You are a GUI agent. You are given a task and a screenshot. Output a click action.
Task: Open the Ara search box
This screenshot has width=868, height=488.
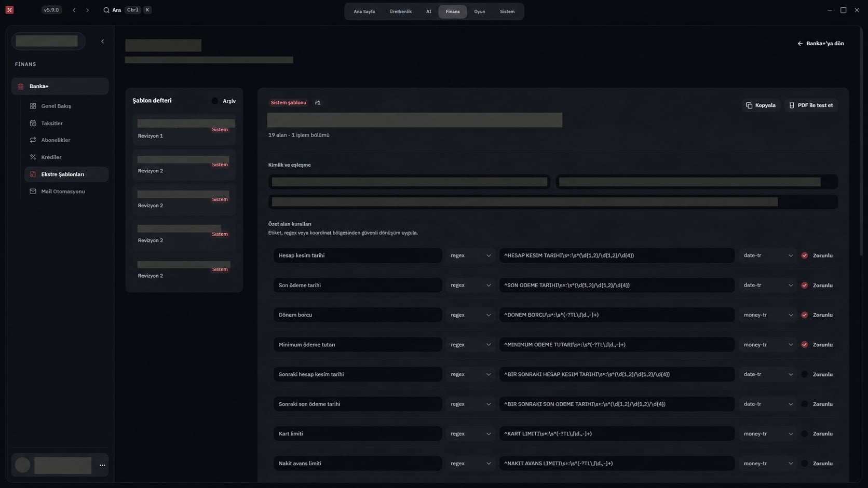pyautogui.click(x=127, y=10)
